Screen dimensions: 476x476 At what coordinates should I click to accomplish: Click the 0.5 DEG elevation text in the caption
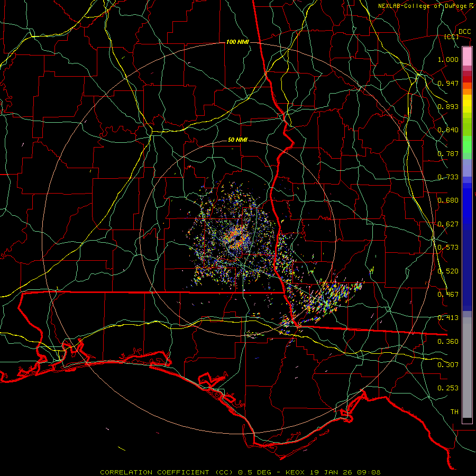[255, 472]
